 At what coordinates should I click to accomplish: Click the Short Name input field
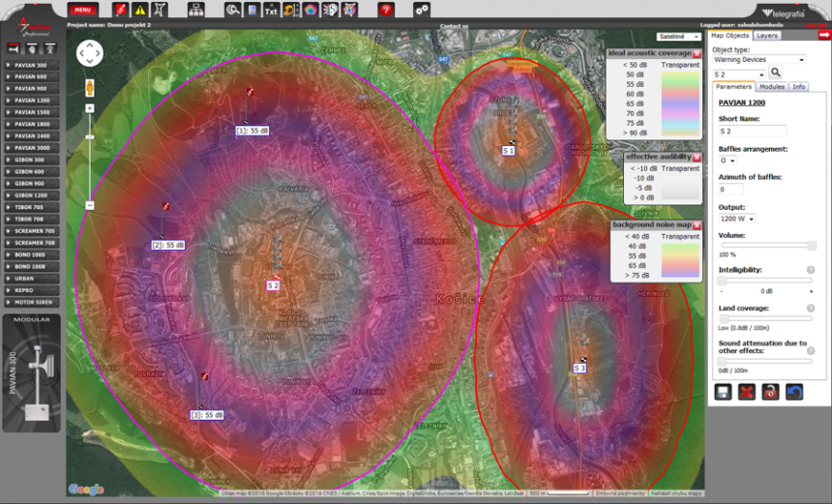pos(753,131)
